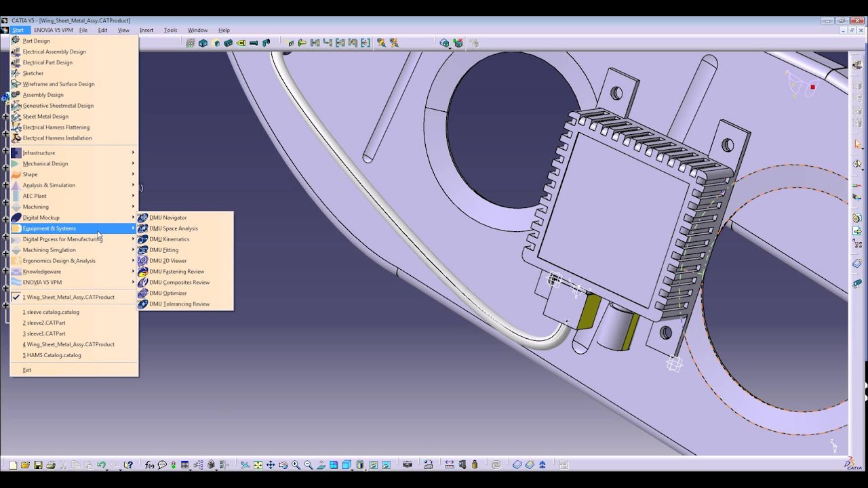Click the Normal View icon
Screen dimensions: 868x488
[321, 465]
